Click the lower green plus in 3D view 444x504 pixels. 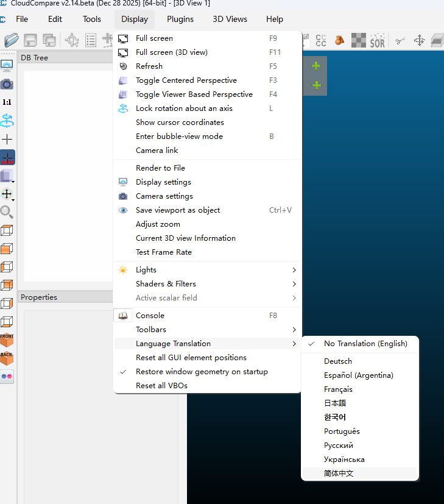coord(317,85)
